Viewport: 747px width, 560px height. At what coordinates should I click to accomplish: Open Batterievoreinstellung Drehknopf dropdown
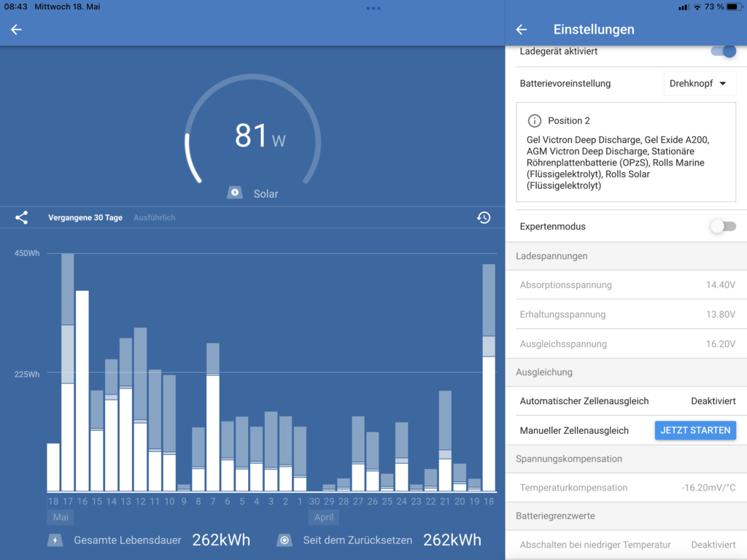(700, 83)
